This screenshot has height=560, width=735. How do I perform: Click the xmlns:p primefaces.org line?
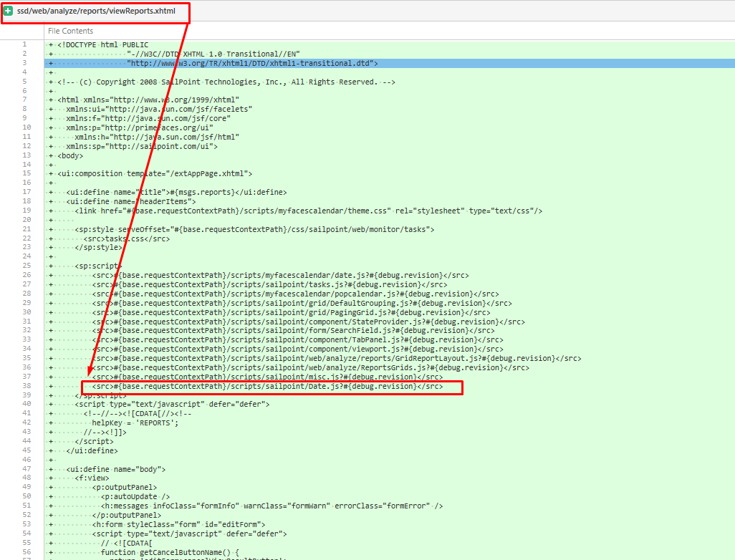click(x=139, y=127)
